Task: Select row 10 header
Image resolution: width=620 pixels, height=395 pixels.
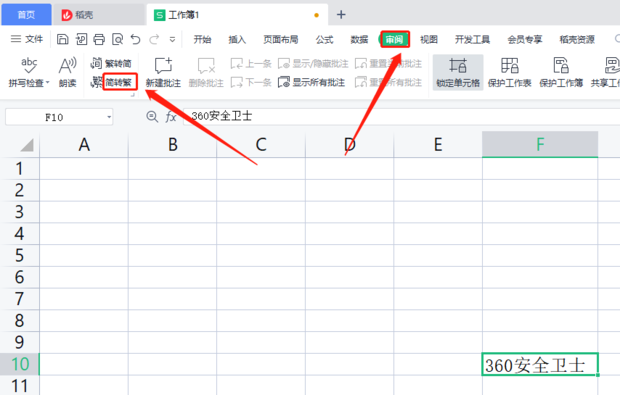Action: [x=19, y=364]
